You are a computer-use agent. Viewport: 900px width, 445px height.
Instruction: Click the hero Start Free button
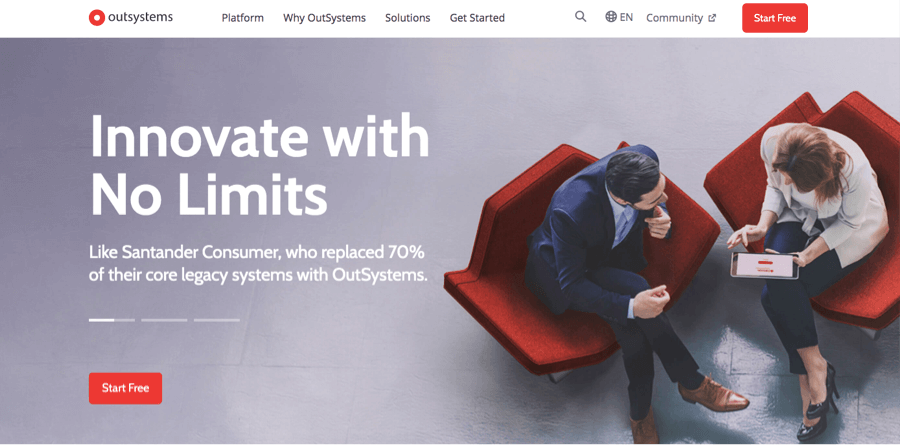pyautogui.click(x=125, y=388)
